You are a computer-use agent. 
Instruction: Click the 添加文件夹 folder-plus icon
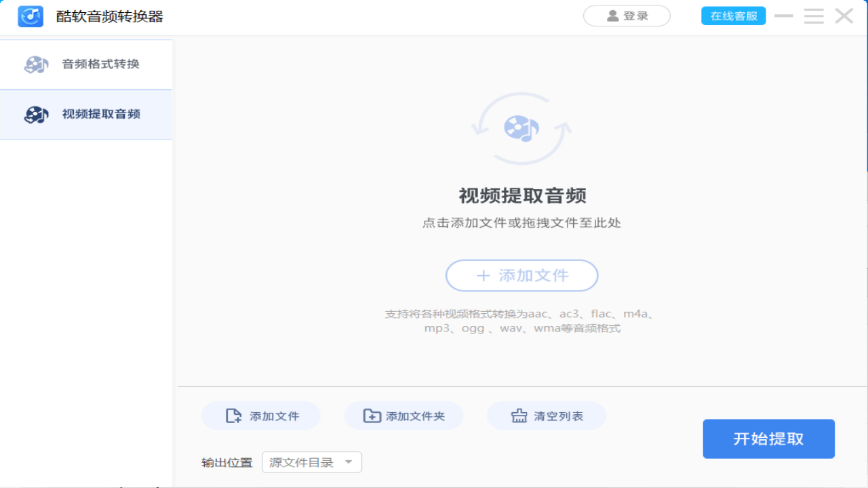[372, 415]
